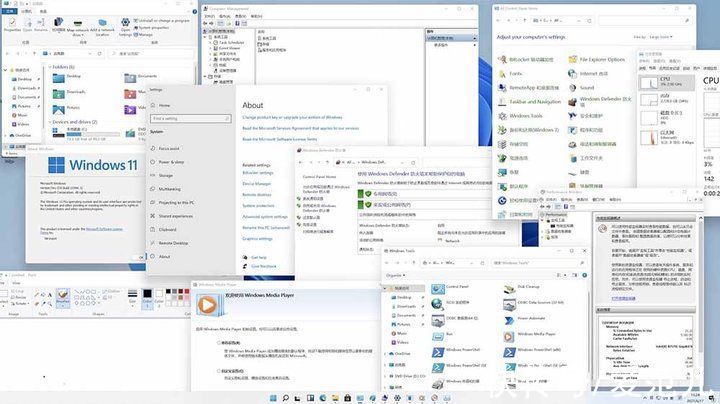The width and height of the screenshot is (720, 404).
Task: Open Map network drive dropdown arrow
Action: [x=83, y=35]
